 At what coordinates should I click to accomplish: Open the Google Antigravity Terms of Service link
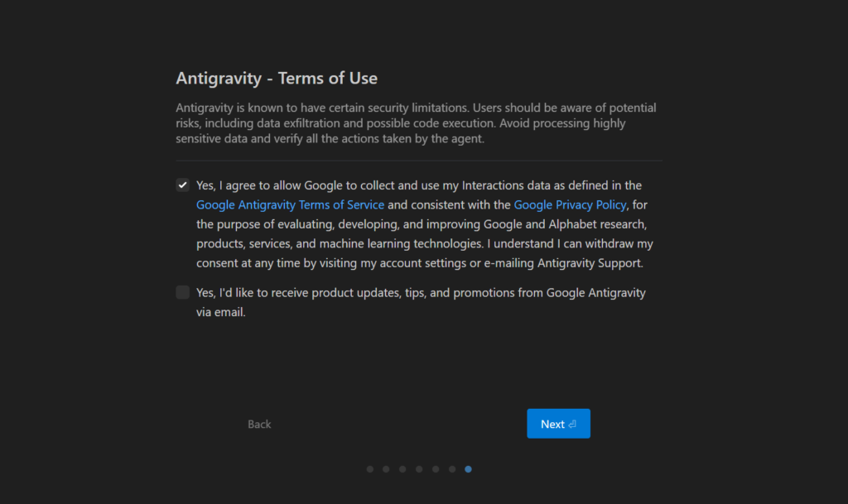pyautogui.click(x=290, y=204)
